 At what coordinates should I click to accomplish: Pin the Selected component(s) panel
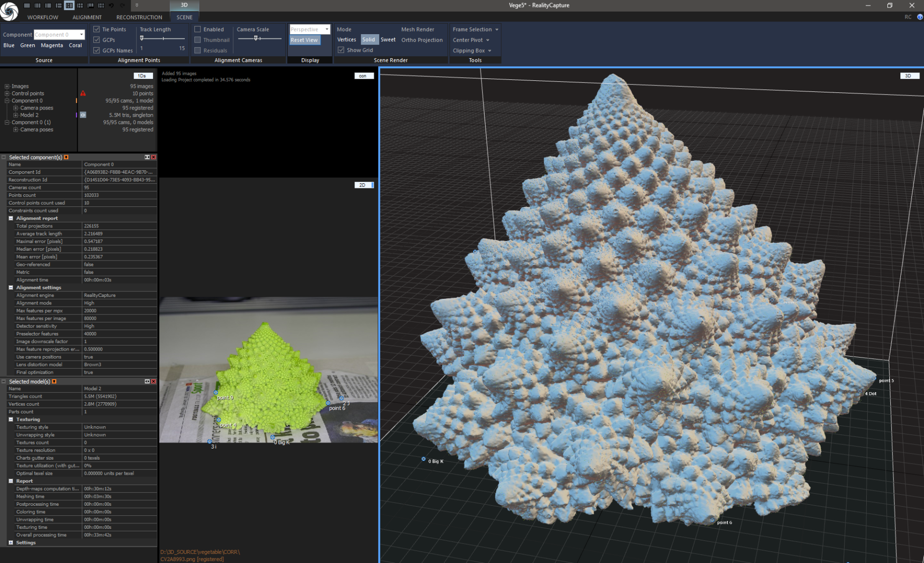click(x=66, y=157)
